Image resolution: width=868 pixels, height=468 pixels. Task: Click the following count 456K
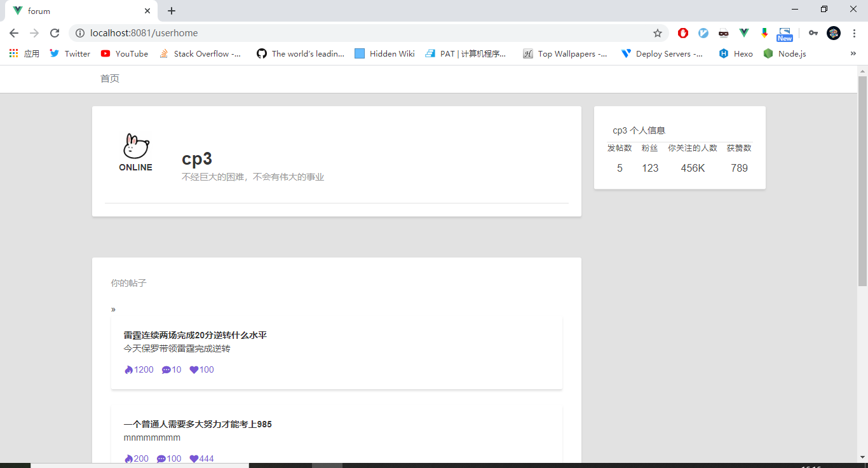[x=693, y=169]
